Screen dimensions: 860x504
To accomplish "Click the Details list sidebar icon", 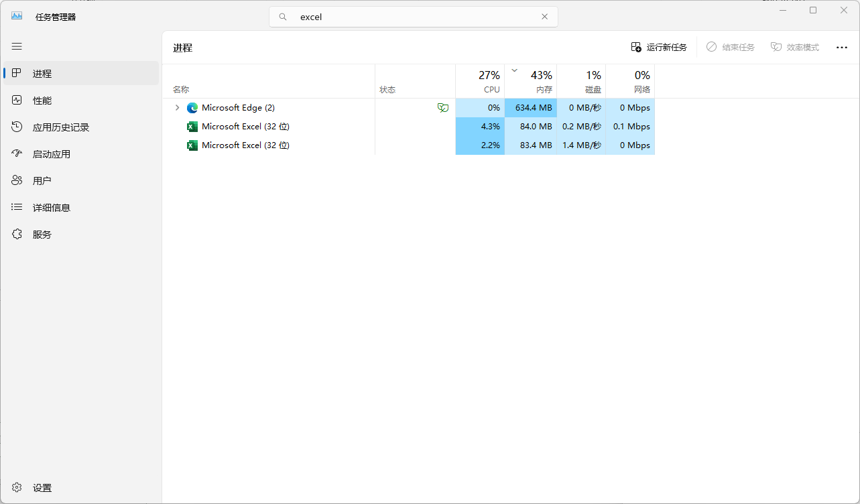I will (17, 207).
